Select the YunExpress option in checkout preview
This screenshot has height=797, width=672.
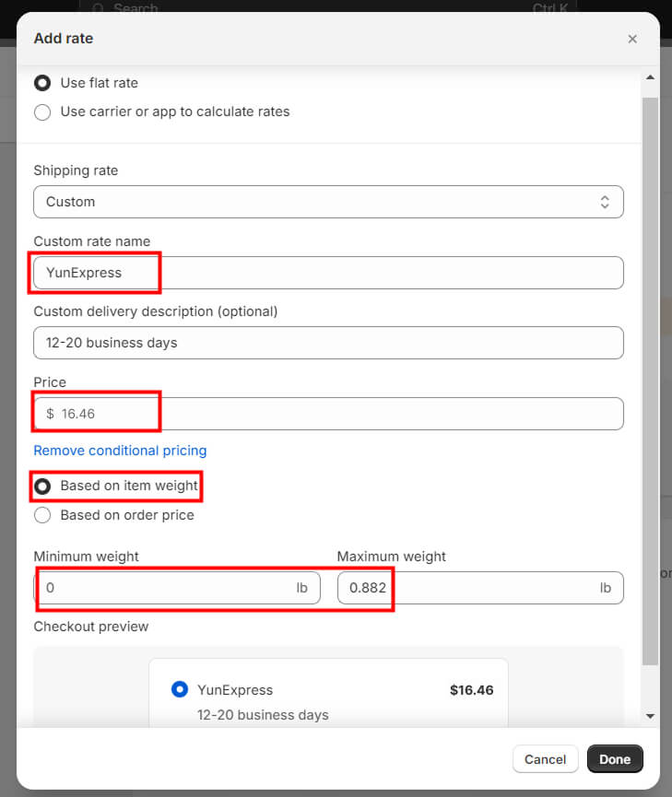(180, 690)
